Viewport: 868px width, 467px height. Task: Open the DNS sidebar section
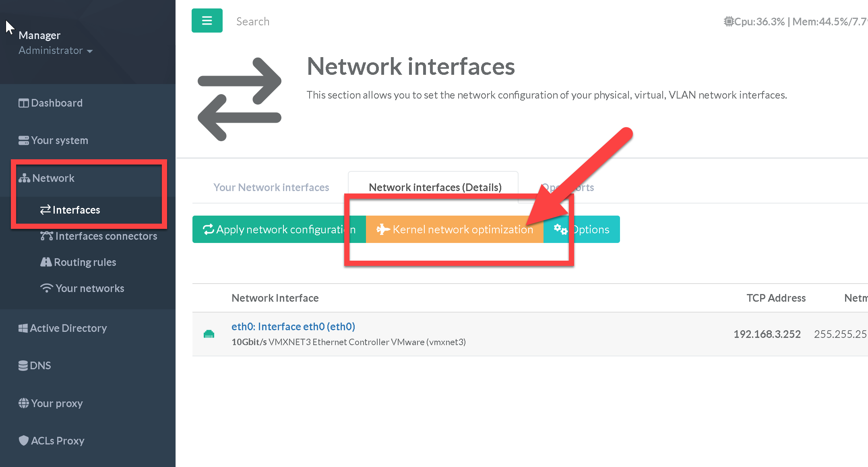coord(35,366)
